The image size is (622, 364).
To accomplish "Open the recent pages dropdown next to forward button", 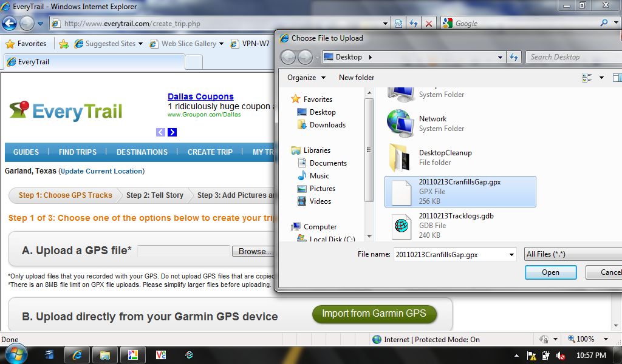I will pos(41,24).
